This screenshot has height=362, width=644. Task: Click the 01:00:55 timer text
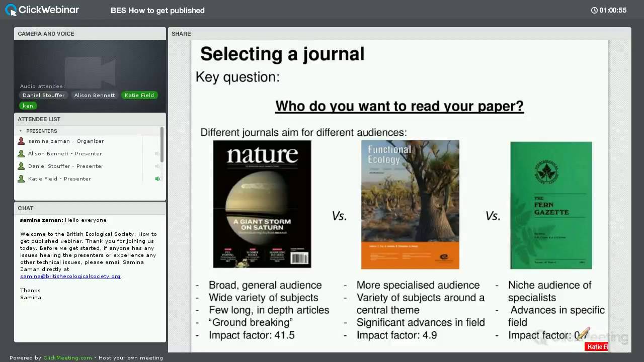tap(613, 10)
